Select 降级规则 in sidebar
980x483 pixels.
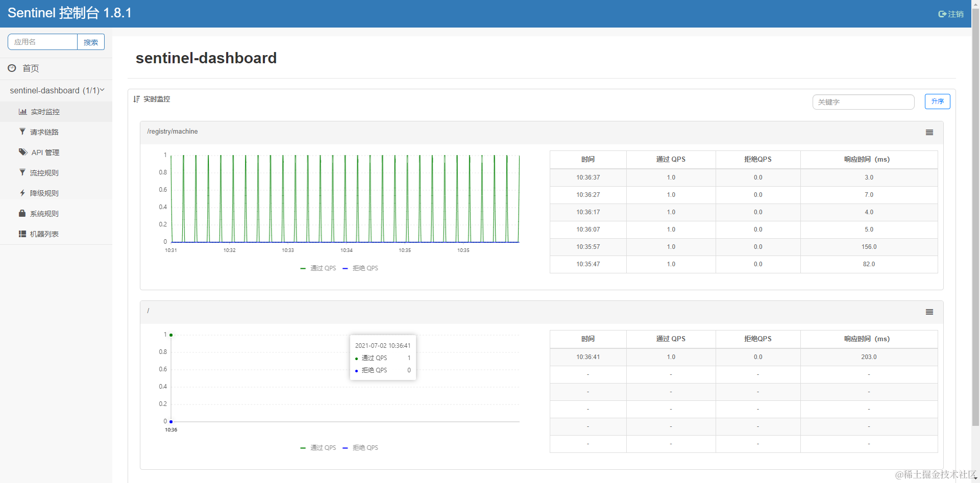44,193
